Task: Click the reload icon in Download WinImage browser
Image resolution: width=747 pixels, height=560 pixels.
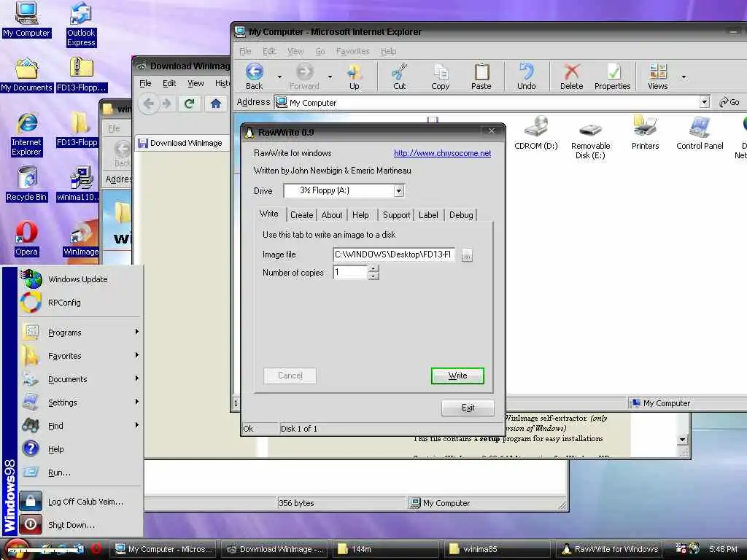Action: tap(189, 104)
